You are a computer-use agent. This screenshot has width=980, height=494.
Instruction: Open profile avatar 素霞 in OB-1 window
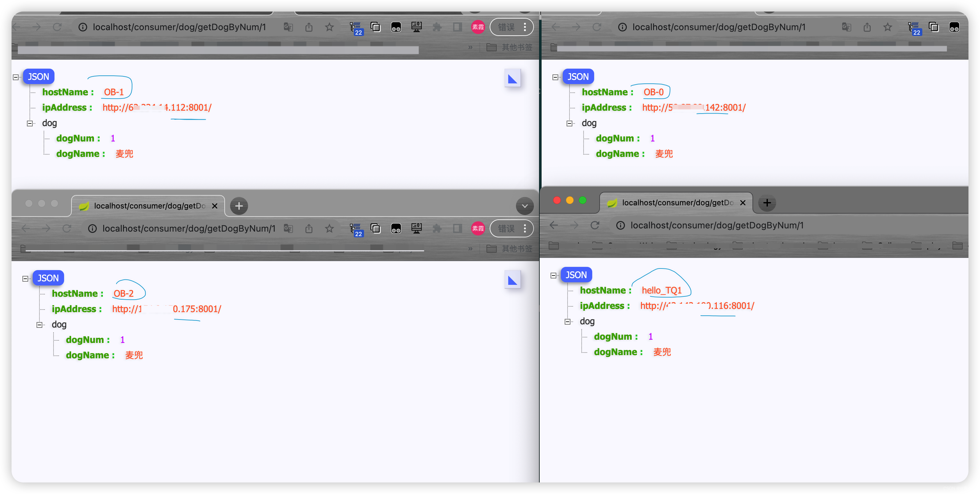pos(478,27)
